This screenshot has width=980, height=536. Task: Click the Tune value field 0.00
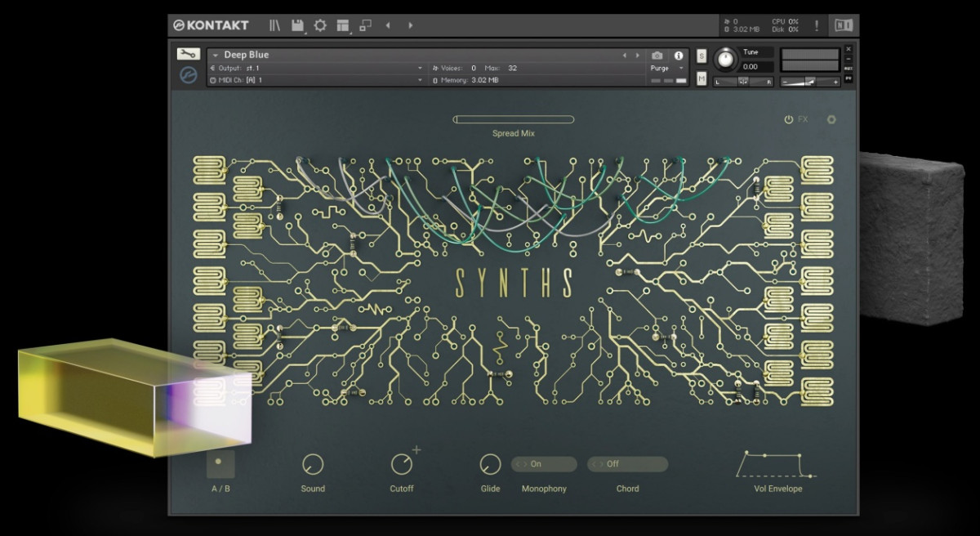756,67
